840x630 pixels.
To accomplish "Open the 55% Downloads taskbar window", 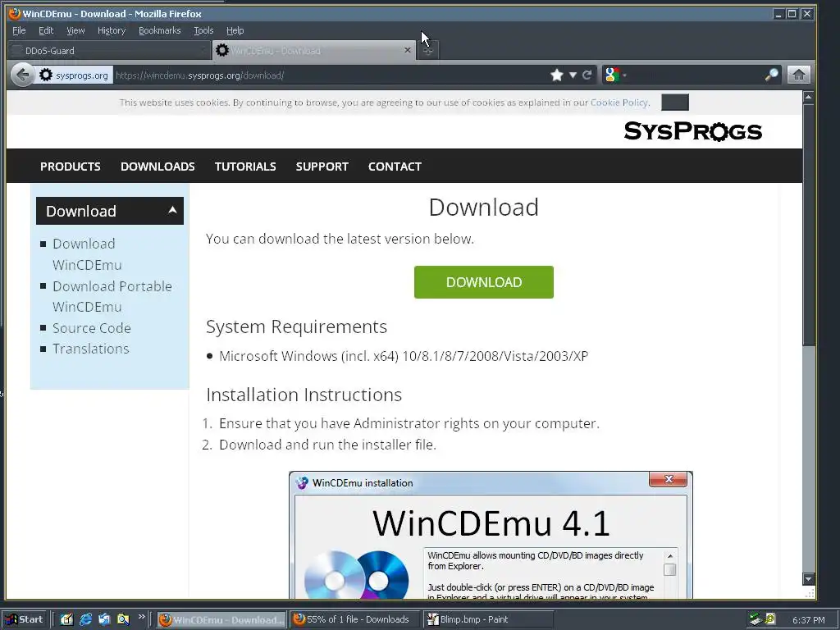I will (354, 620).
